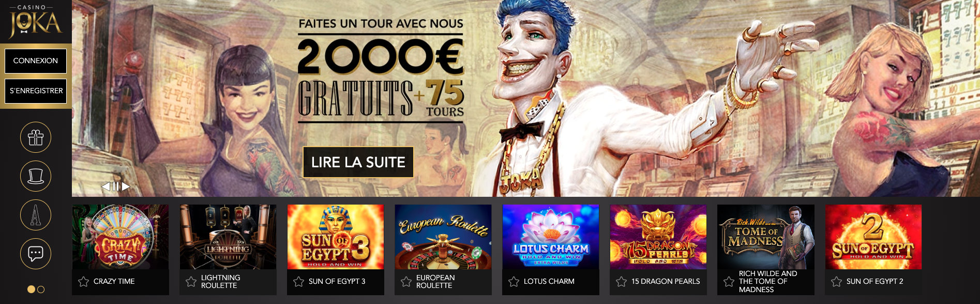
Task: Open Rich Wilde Tome of Madness thumbnail
Action: (766, 237)
